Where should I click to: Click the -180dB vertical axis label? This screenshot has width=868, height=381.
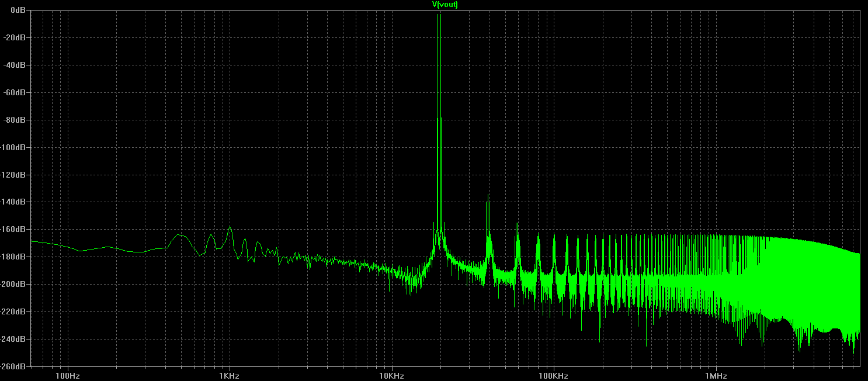(x=15, y=257)
